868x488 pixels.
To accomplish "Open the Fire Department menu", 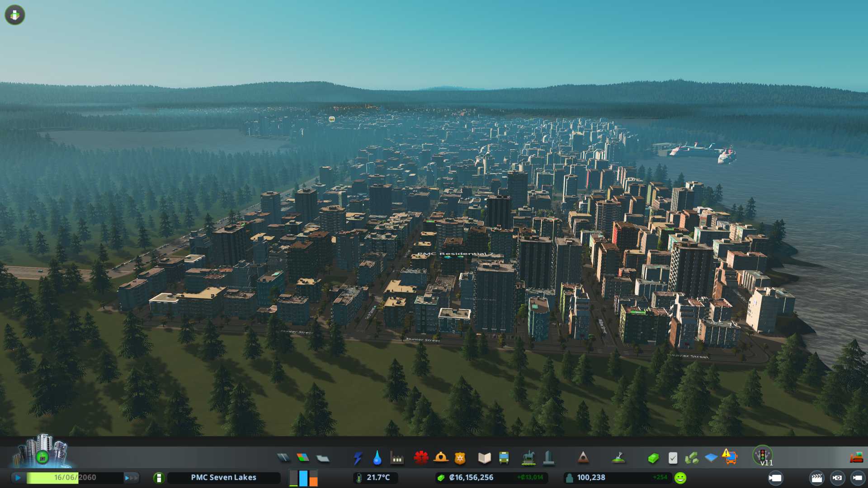I will (441, 458).
